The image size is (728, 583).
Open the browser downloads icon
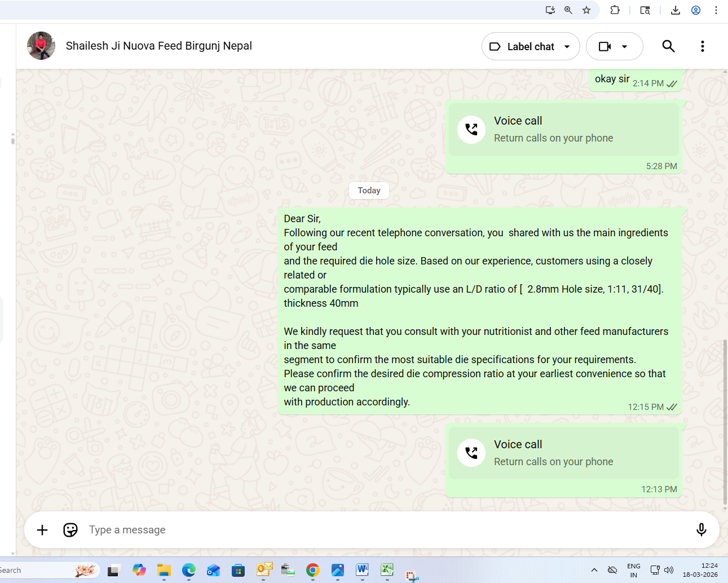676,10
